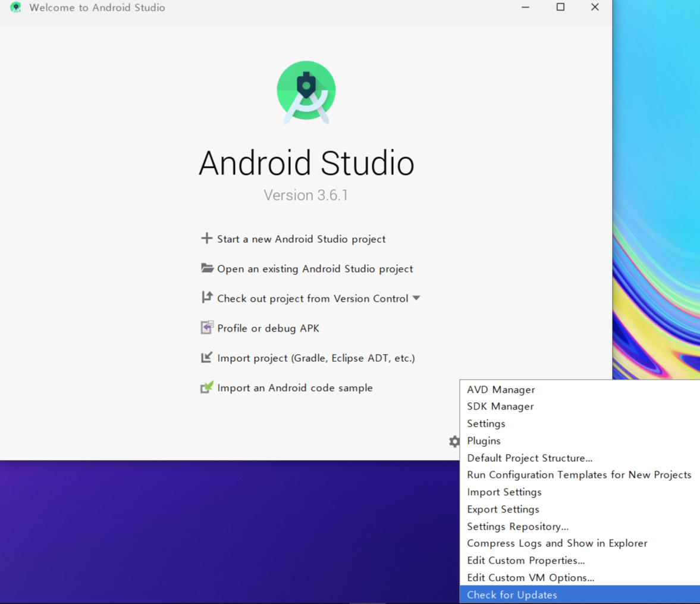
Task: Click the Welcome to Android Studio title text
Action: point(98,8)
